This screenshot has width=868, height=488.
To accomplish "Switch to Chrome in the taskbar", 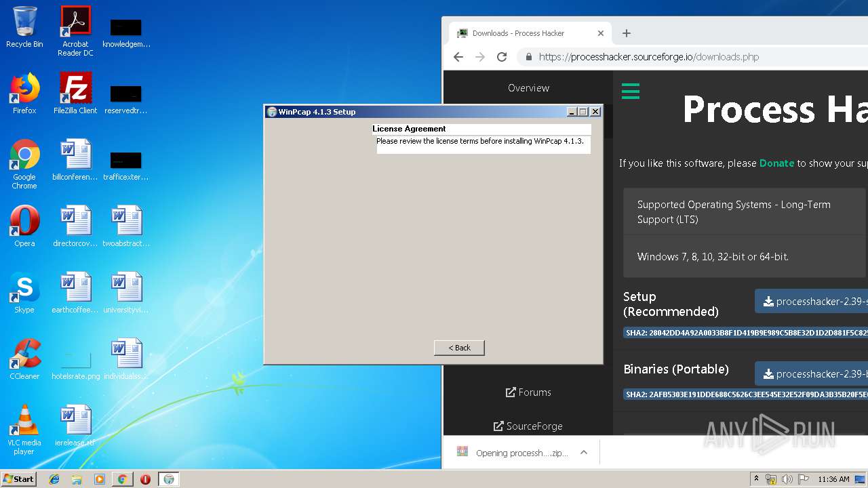I will (122, 479).
